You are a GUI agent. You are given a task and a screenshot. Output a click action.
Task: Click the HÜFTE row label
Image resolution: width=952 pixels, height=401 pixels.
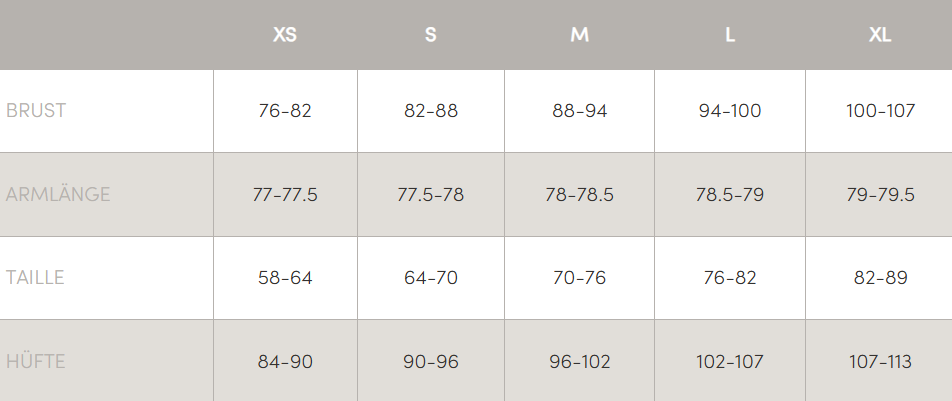pos(35,362)
